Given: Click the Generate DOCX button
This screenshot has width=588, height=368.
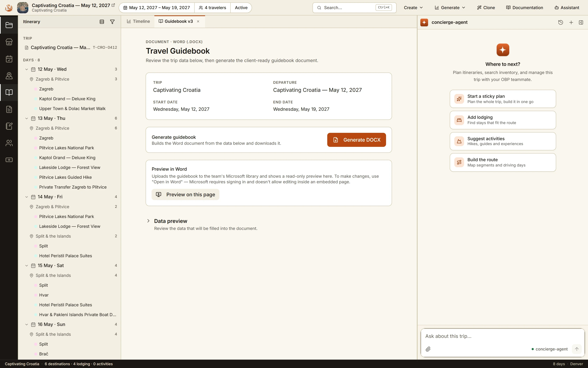Looking at the screenshot, I should click(x=356, y=140).
